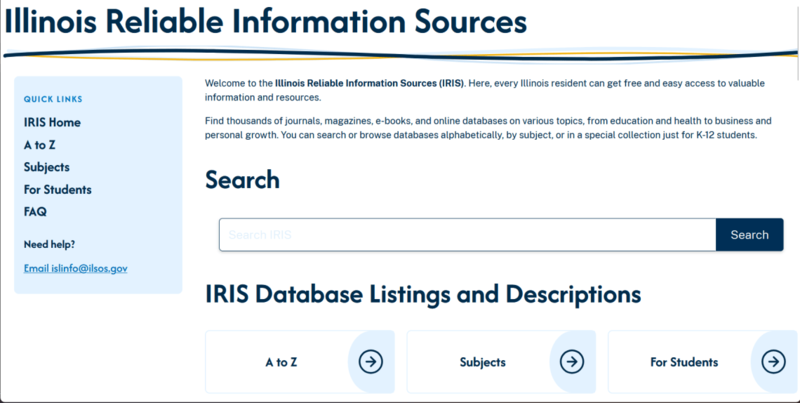Open A to Z in Quick Links sidebar
Viewport: 800px width, 403px height.
[x=39, y=145]
